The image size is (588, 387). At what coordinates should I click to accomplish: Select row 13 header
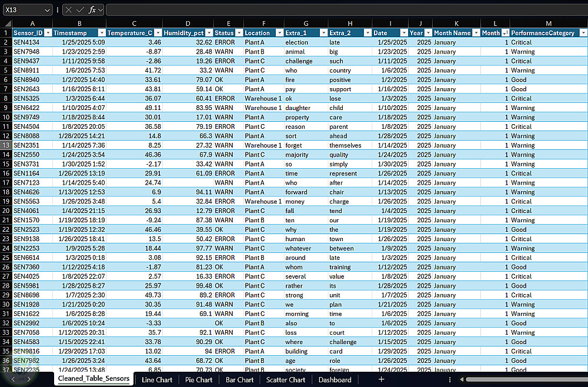[6, 145]
